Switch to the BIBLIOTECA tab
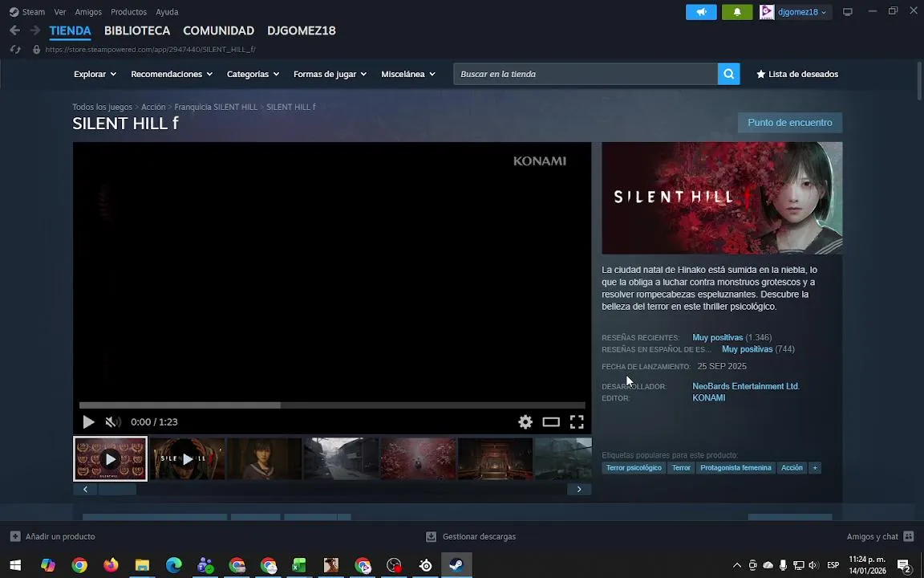 pyautogui.click(x=137, y=31)
